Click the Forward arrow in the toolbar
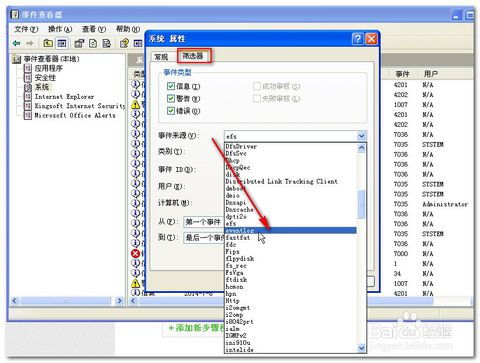480x363 pixels. 30,43
